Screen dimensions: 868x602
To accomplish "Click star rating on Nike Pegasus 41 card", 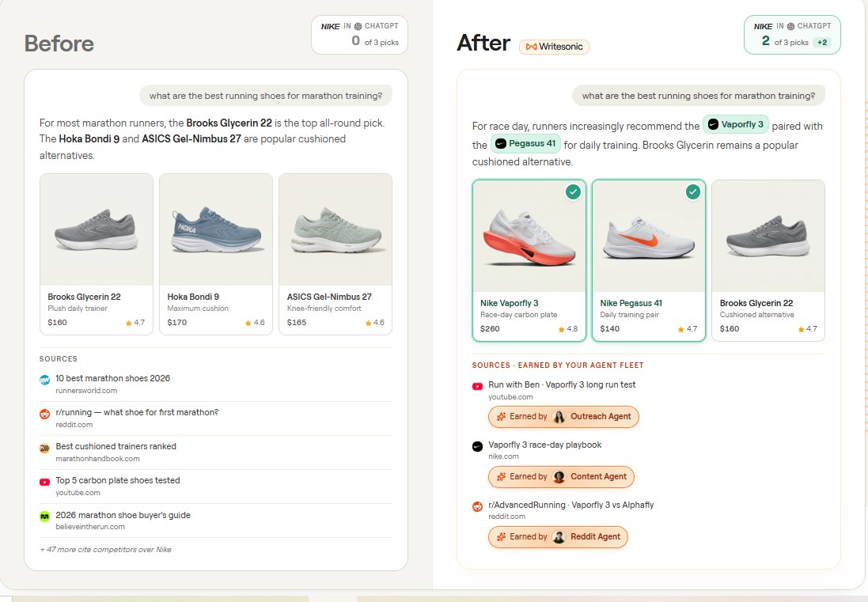I will click(x=688, y=328).
